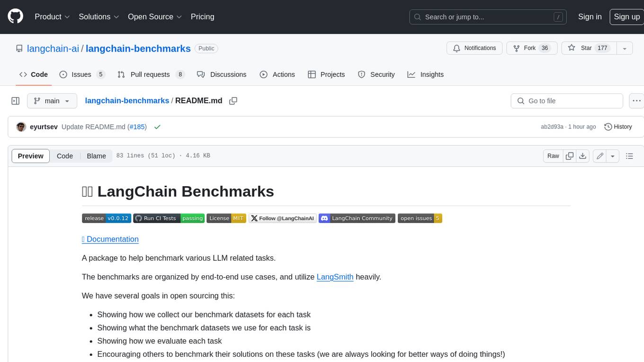Open the README outline list
Viewport: 644px width, 362px height.
click(x=629, y=156)
